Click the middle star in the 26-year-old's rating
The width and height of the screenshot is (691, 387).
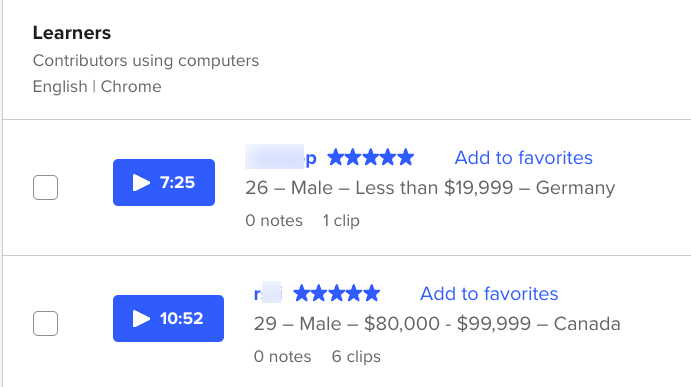tap(371, 157)
